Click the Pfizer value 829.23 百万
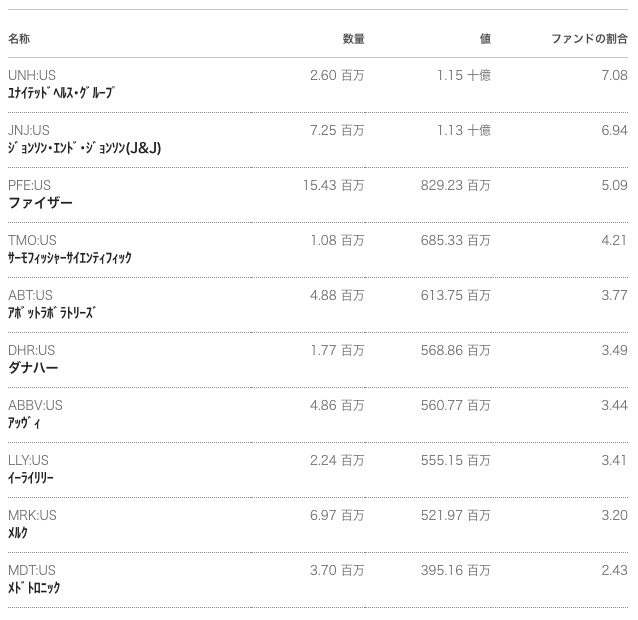 click(456, 185)
